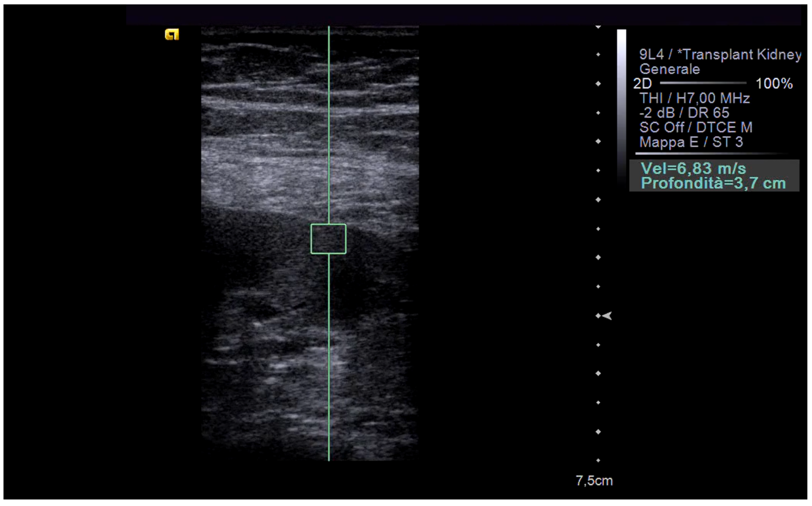Click the topmost depth scale tick
This screenshot has height=506, width=812.
(x=598, y=27)
